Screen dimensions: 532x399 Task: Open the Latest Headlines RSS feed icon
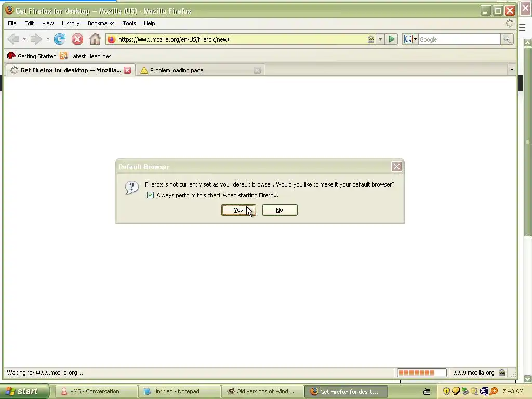(x=63, y=56)
